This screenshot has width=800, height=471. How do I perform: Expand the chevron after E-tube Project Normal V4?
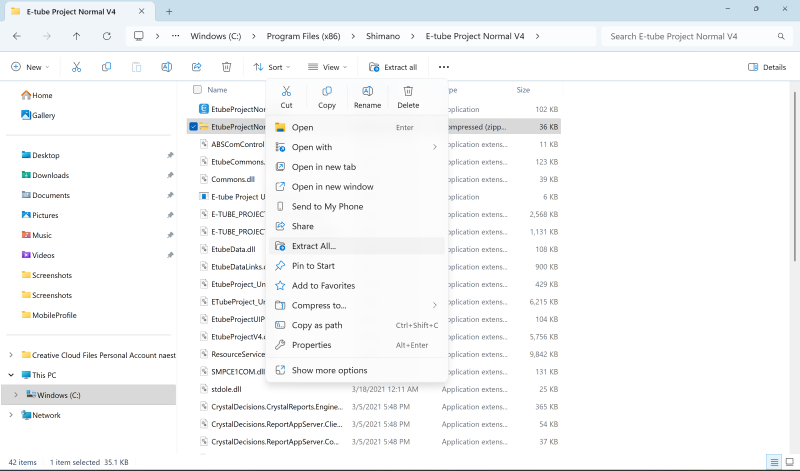(537, 36)
